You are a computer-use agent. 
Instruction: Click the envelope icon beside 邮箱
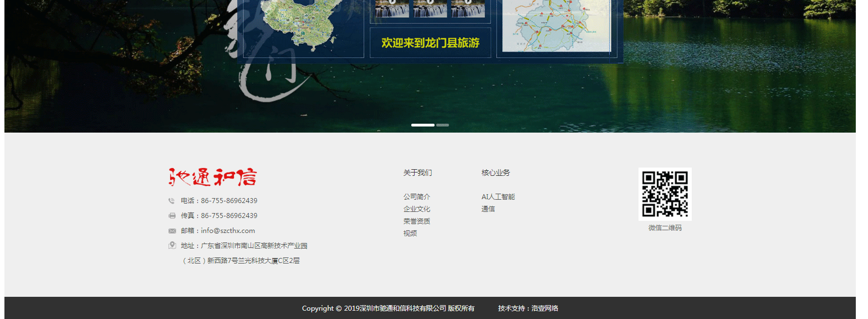pos(172,231)
